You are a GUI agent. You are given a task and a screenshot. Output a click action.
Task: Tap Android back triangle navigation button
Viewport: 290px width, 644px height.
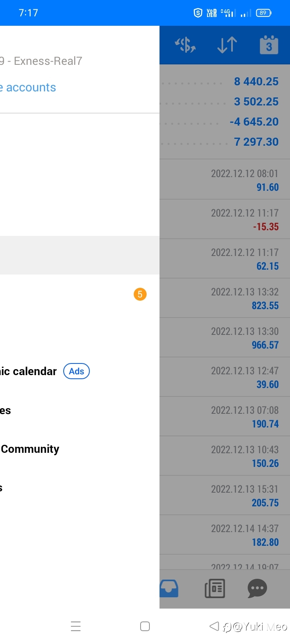click(214, 626)
